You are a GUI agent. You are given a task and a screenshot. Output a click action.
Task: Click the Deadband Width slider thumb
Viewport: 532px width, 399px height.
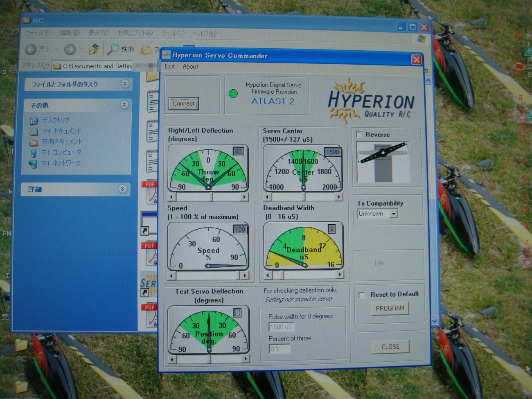[282, 275]
